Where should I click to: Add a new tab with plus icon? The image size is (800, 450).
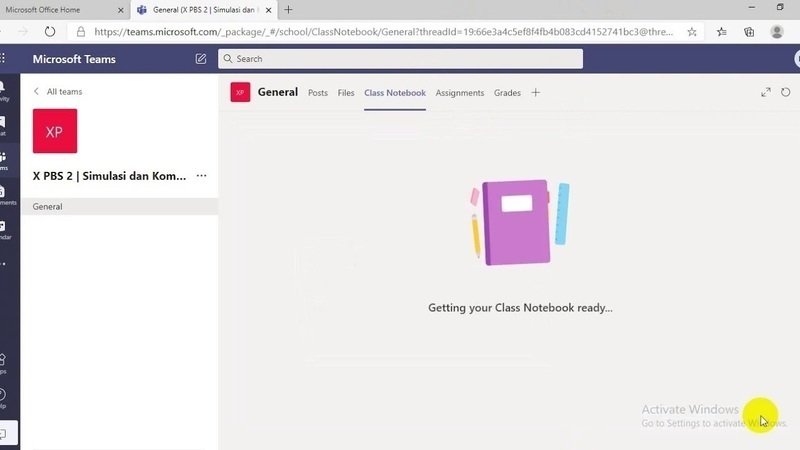pyautogui.click(x=535, y=93)
